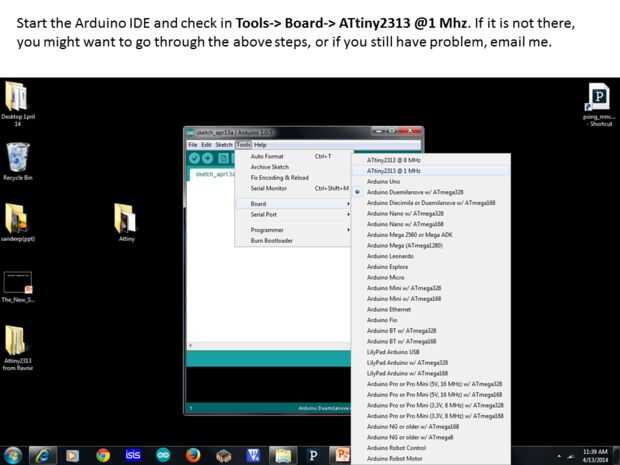
Task: Select Arduino Diecimila or Duemilanove w/ ATmega168
Action: 431,203
